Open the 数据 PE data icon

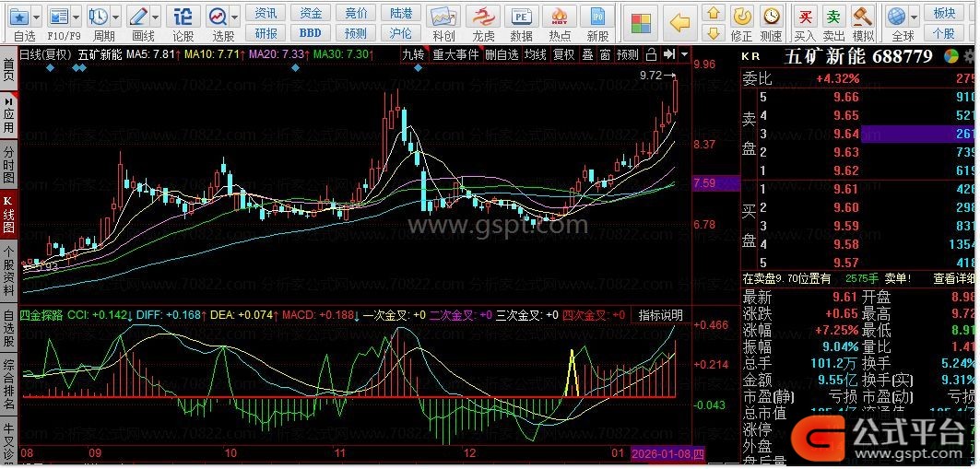pos(521,22)
